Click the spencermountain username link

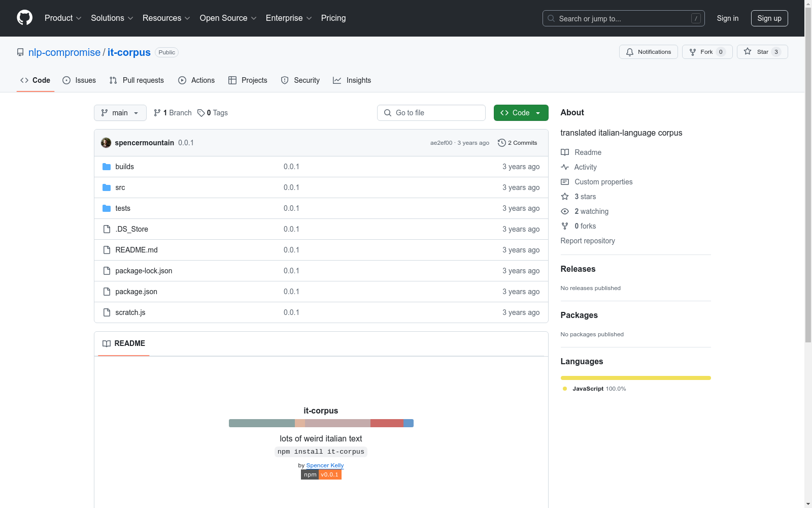[145, 143]
